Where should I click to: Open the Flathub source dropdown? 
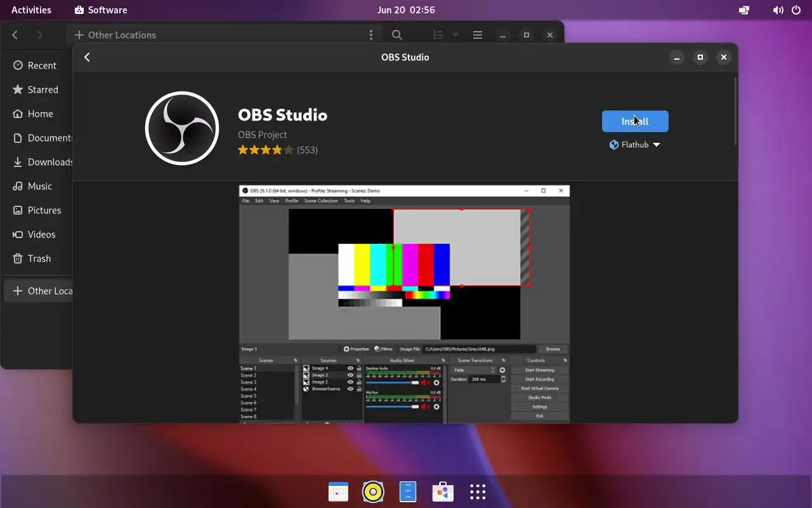pyautogui.click(x=635, y=145)
